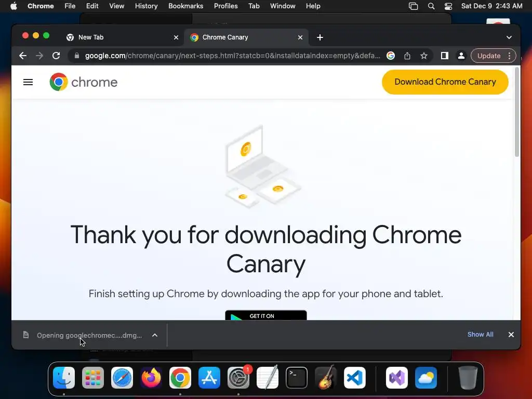Click the lock icon in address bar
The height and width of the screenshot is (399, 532).
coord(77,56)
